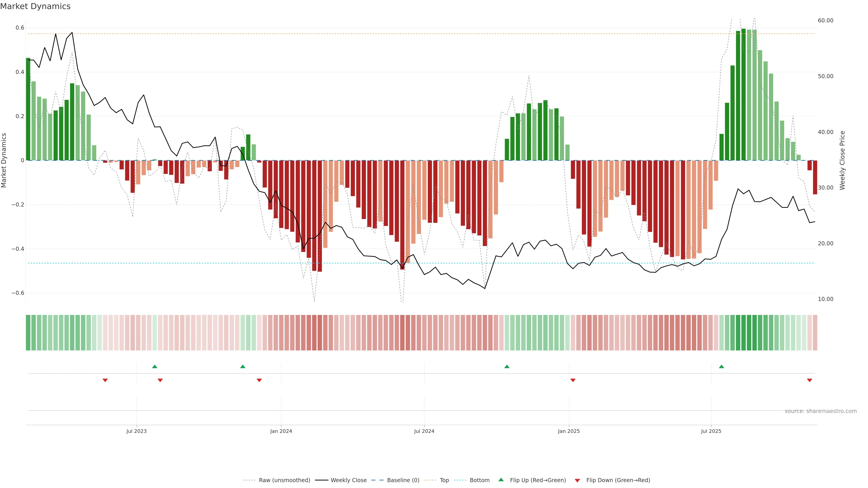Click the Jan 2024 x-axis label
The width and height of the screenshot is (868, 488).
click(x=281, y=431)
